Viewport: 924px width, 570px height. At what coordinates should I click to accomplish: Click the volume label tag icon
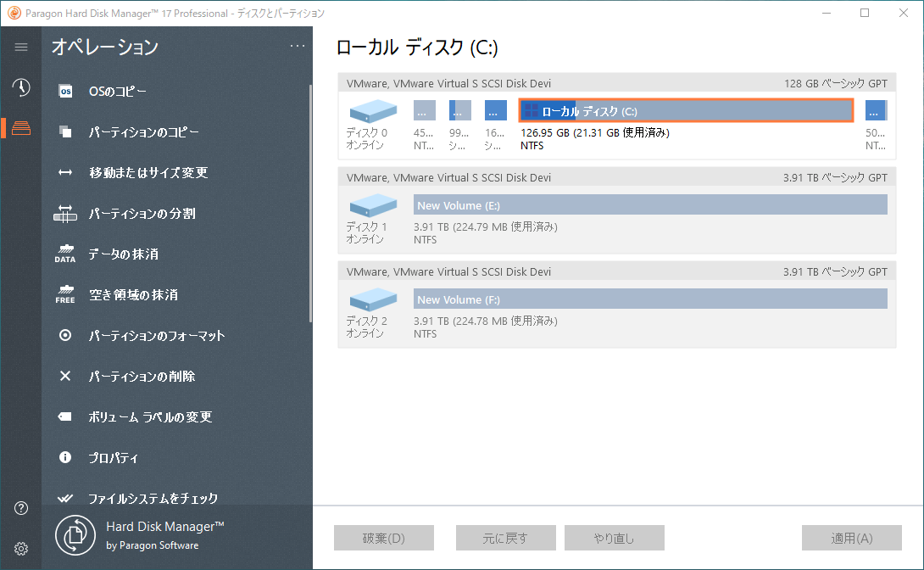point(65,416)
